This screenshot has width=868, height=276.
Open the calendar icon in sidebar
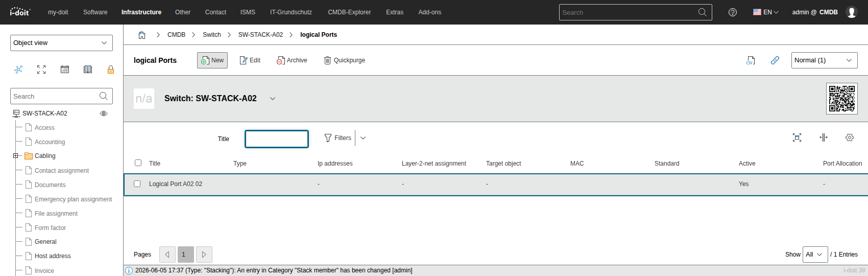tap(65, 70)
